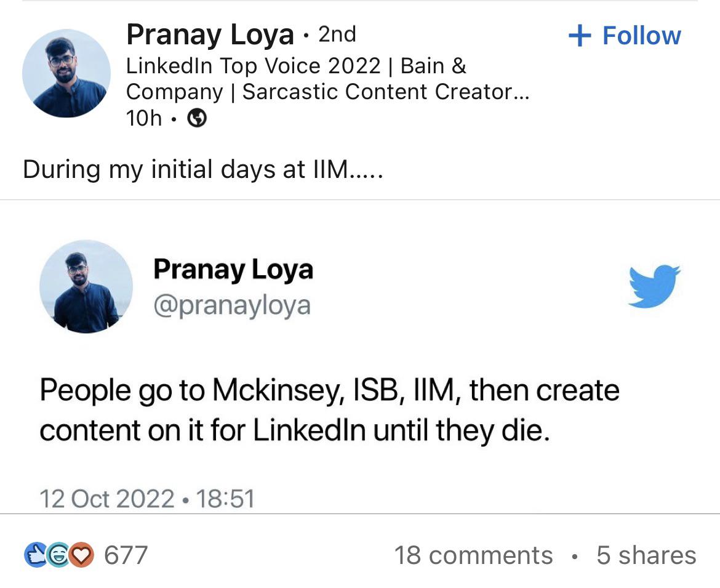720x588 pixels.
Task: Click the Twitter bird logo
Action: pos(654,285)
